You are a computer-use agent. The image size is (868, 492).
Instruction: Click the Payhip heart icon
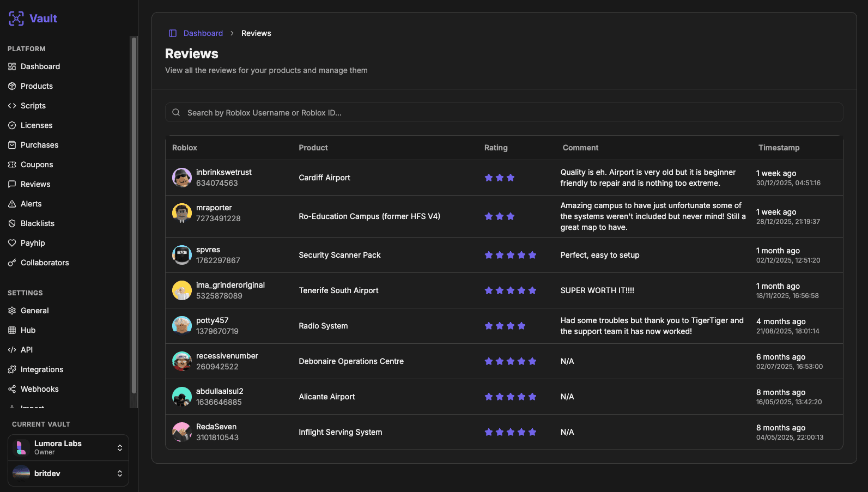(12, 243)
